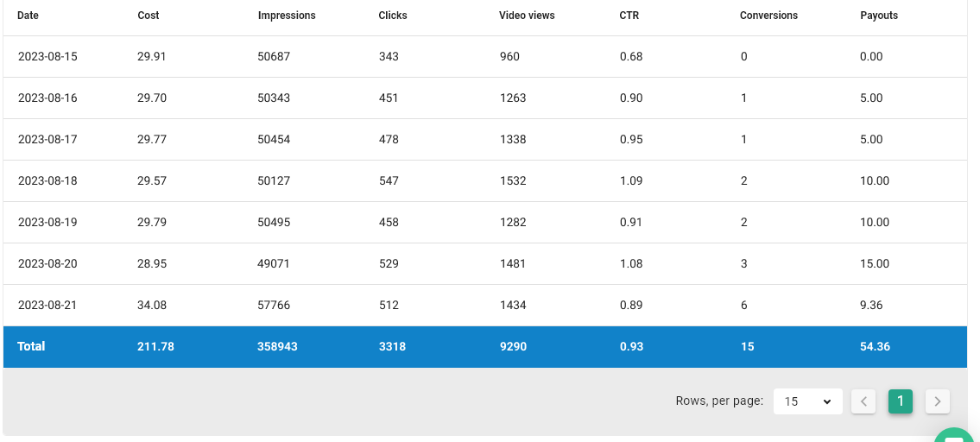Open the green chat widget icon
The height and width of the screenshot is (442, 980).
pyautogui.click(x=954, y=436)
